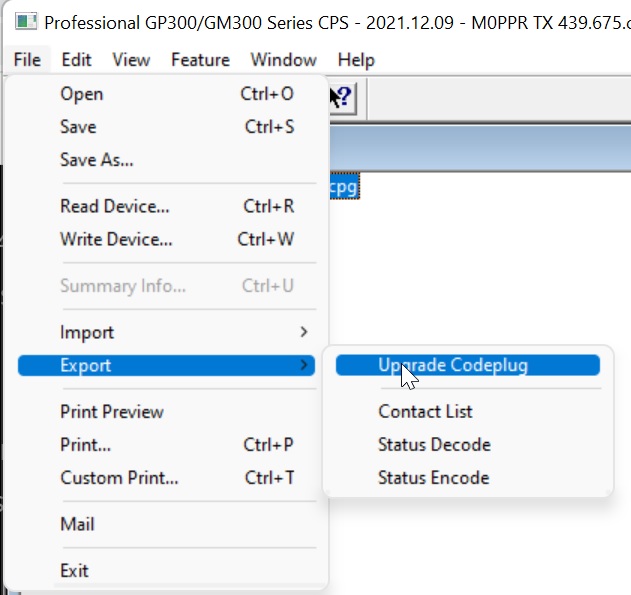The width and height of the screenshot is (631, 595).
Task: Expand the Import submenu
Action: [x=166, y=332]
